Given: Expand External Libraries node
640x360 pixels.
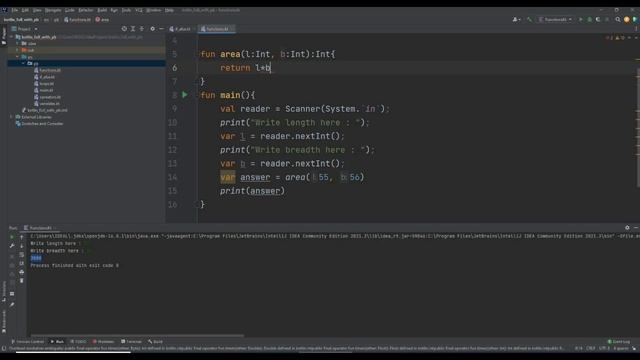Looking at the screenshot, I should [11, 117].
